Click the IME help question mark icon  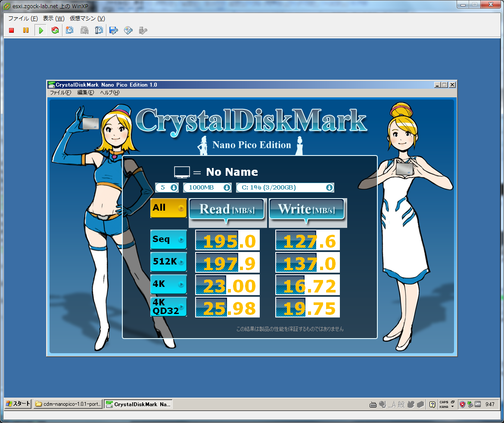(432, 404)
